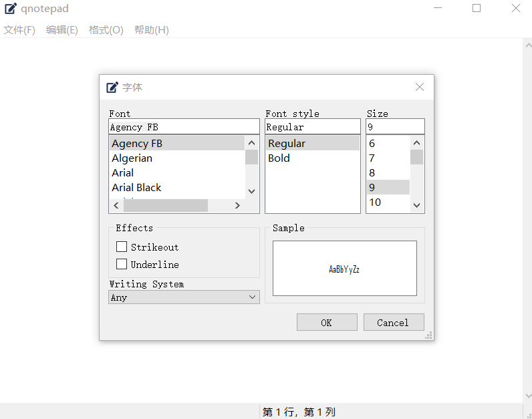Open the 文件(F) menu
The image size is (532, 419).
[x=19, y=30]
